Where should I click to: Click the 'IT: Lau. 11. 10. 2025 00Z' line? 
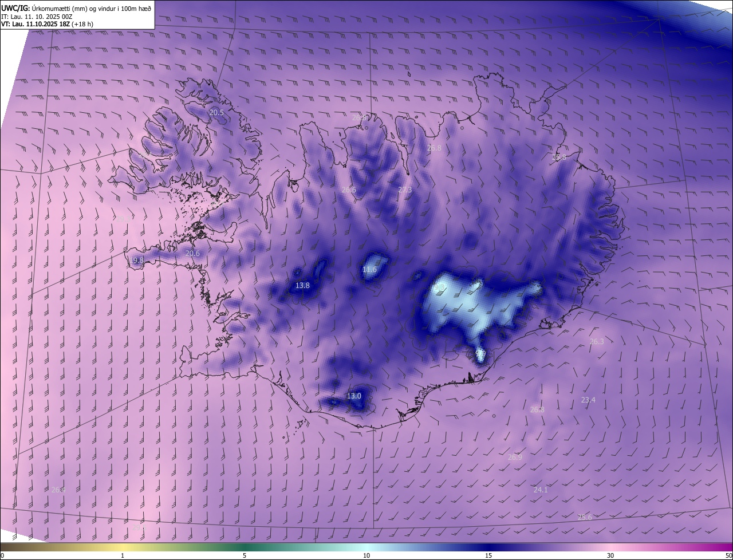point(36,17)
